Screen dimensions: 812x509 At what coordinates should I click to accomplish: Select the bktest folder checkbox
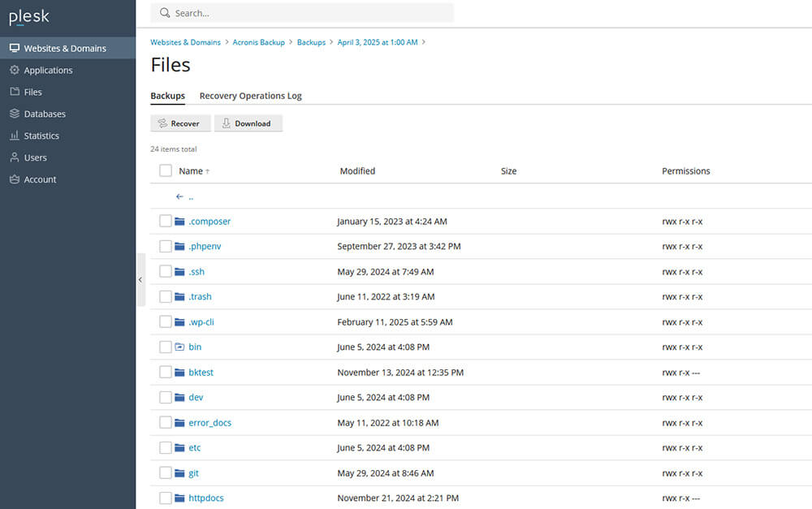click(x=166, y=373)
